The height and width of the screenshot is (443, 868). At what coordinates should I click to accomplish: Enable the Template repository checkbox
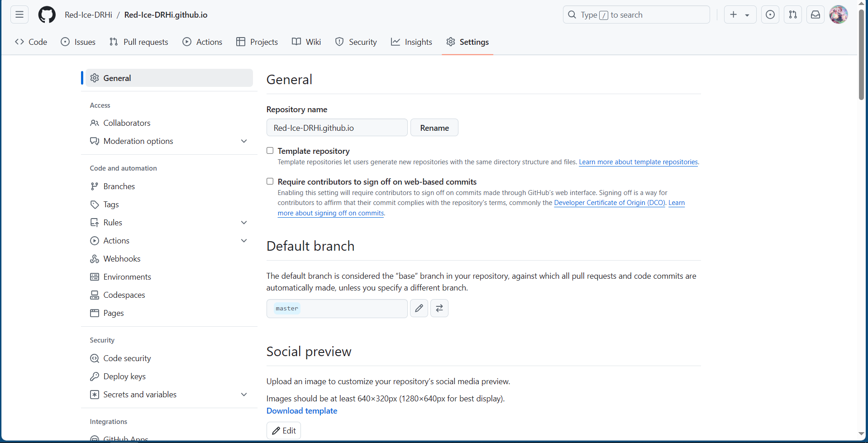click(270, 151)
